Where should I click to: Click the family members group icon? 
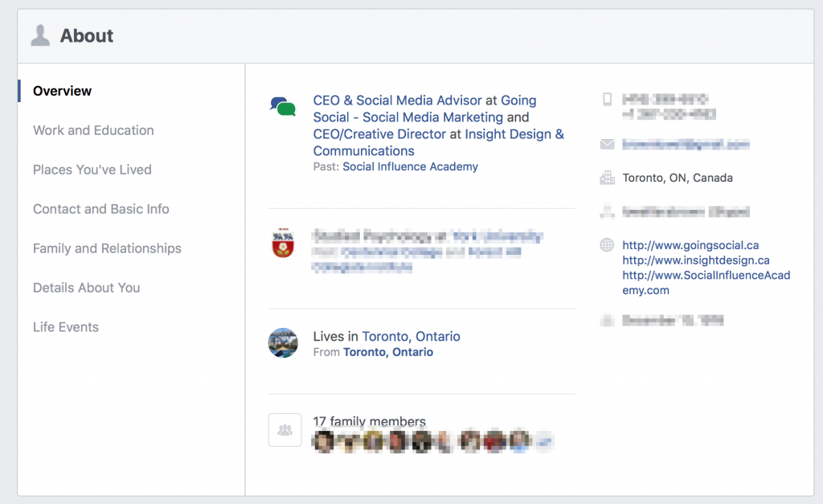285,430
